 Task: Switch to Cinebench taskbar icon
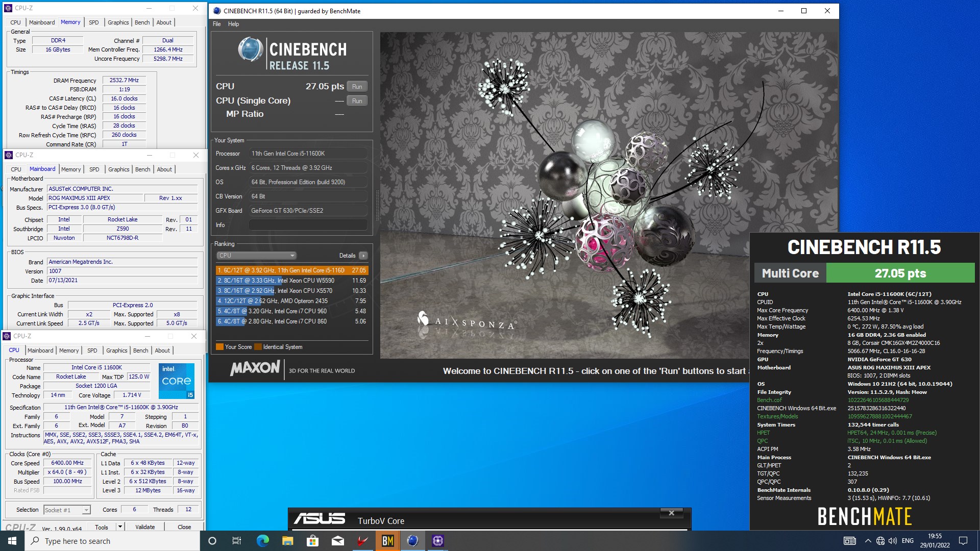pyautogui.click(x=412, y=541)
